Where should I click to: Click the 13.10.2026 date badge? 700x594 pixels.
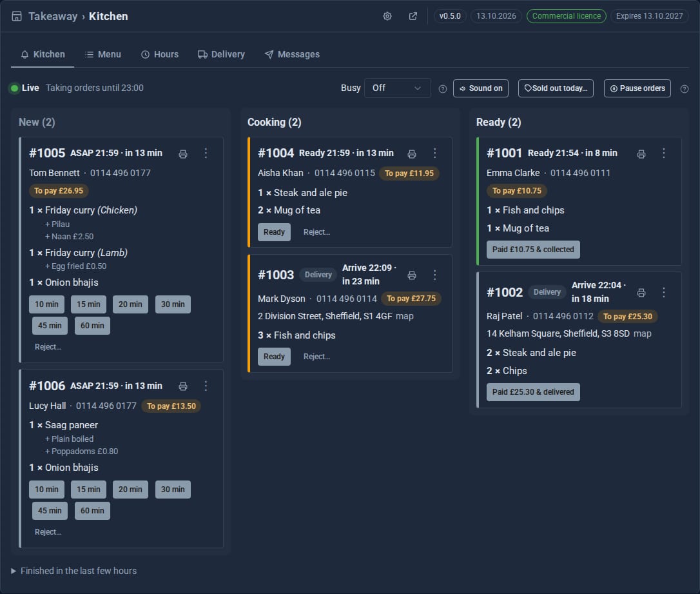496,16
